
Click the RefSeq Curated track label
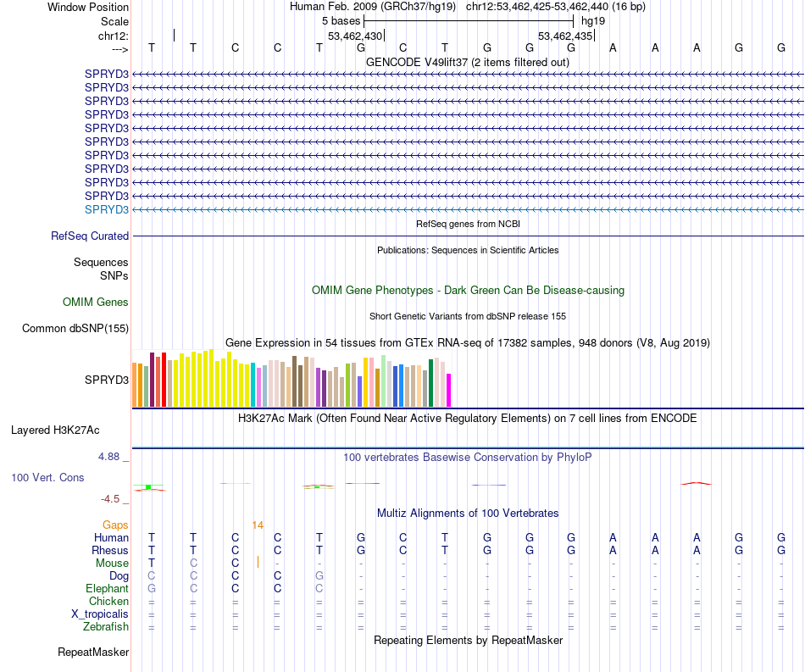(x=90, y=236)
